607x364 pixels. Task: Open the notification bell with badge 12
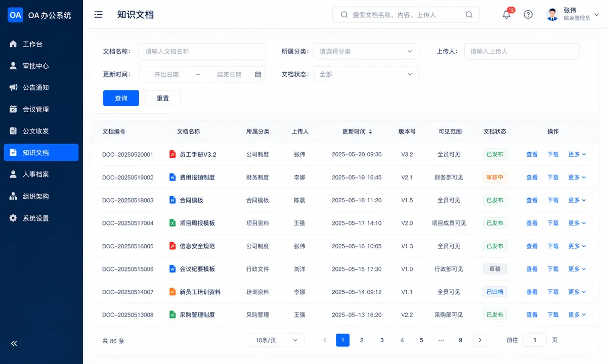pos(506,15)
